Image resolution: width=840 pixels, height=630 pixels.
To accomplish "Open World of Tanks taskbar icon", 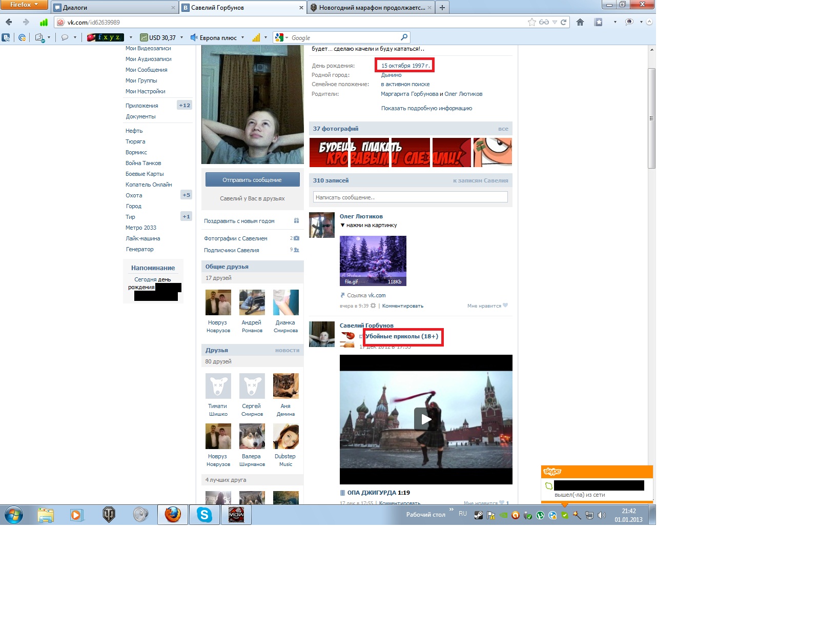I will point(109,515).
